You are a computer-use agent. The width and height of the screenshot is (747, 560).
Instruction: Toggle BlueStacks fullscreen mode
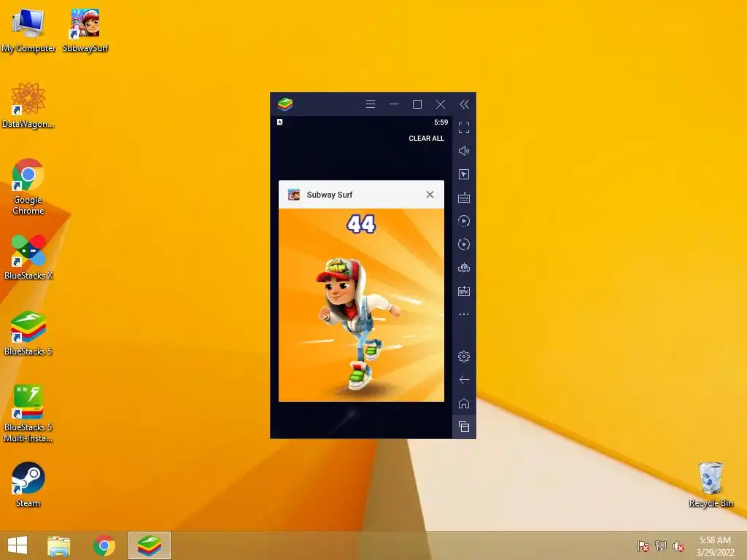click(x=464, y=128)
